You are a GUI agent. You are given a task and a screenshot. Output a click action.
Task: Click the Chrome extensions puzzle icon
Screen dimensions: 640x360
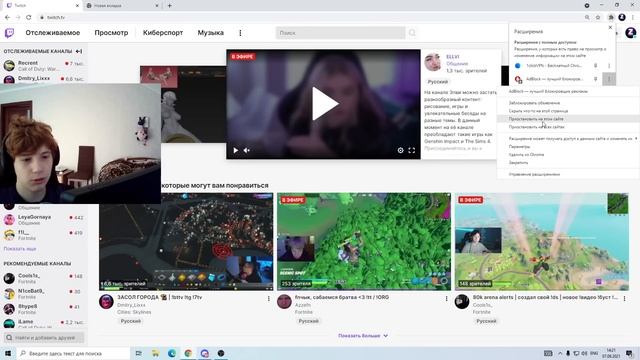[x=611, y=17]
